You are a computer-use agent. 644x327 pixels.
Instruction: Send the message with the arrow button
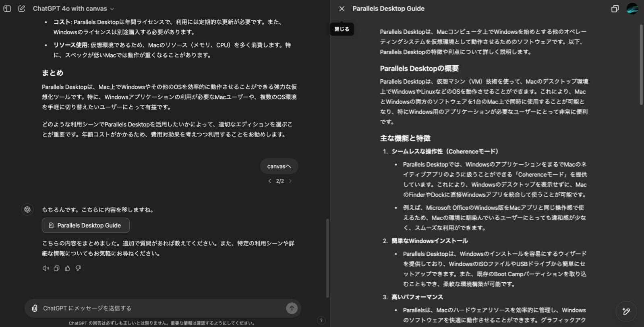292,308
